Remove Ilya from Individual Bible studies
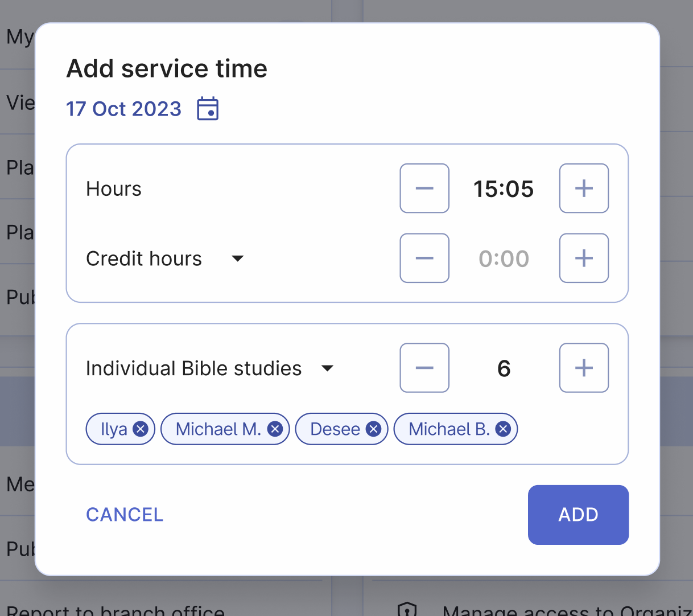Screen dimensions: 693x616 pos(141,429)
